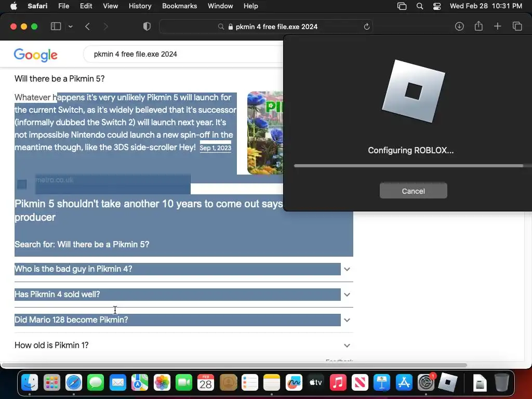Open the View menu

(110, 6)
